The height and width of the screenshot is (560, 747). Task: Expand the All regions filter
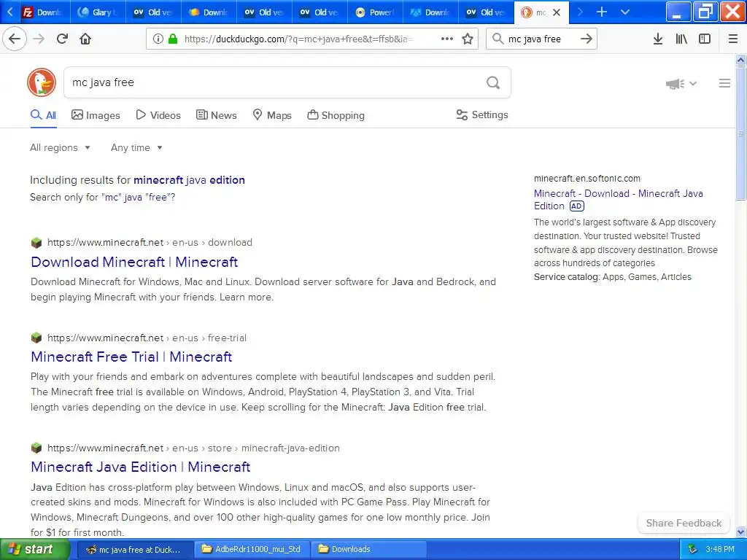point(60,147)
